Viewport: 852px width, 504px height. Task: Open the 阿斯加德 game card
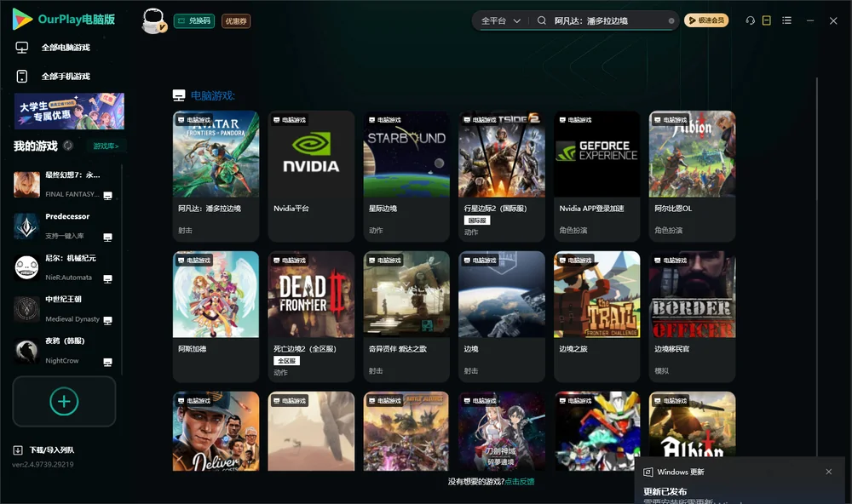point(216,317)
